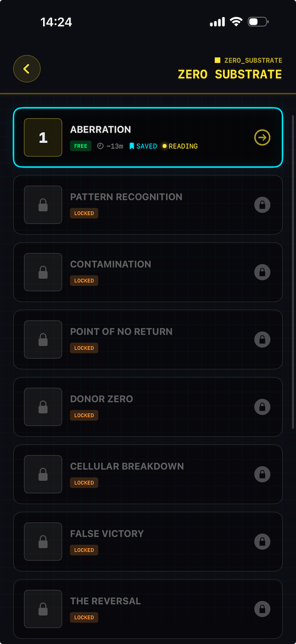Tap the back arrow button
This screenshot has width=296, height=644.
[26, 68]
